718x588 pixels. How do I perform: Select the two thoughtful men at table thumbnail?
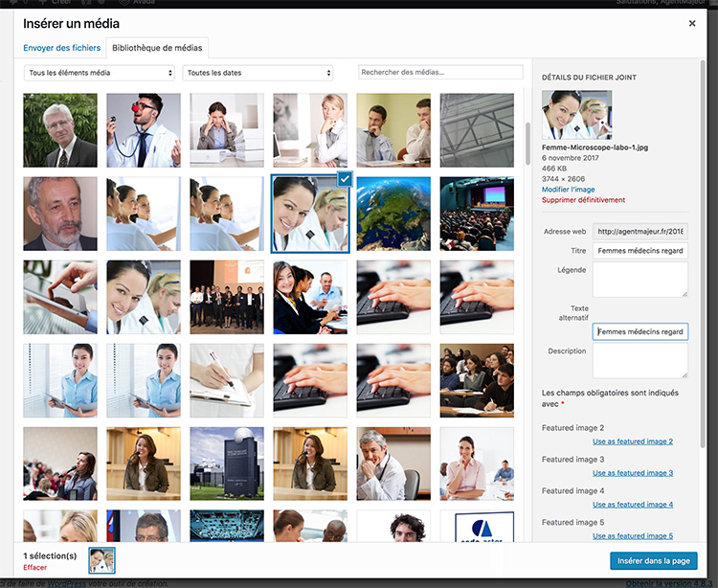click(393, 130)
